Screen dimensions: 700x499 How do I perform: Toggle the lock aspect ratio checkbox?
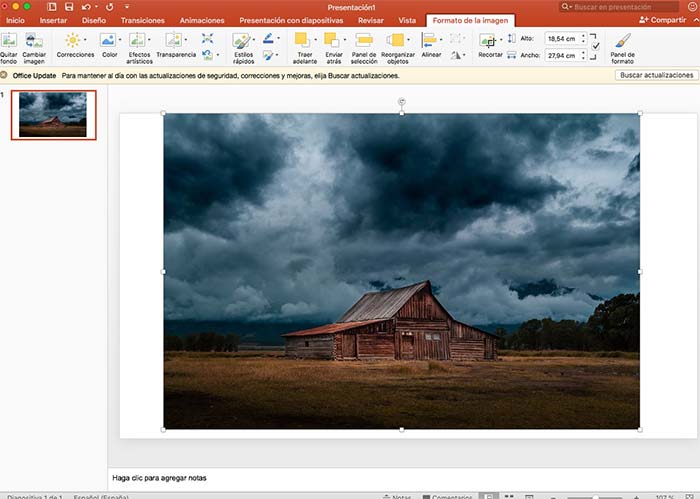[x=596, y=46]
